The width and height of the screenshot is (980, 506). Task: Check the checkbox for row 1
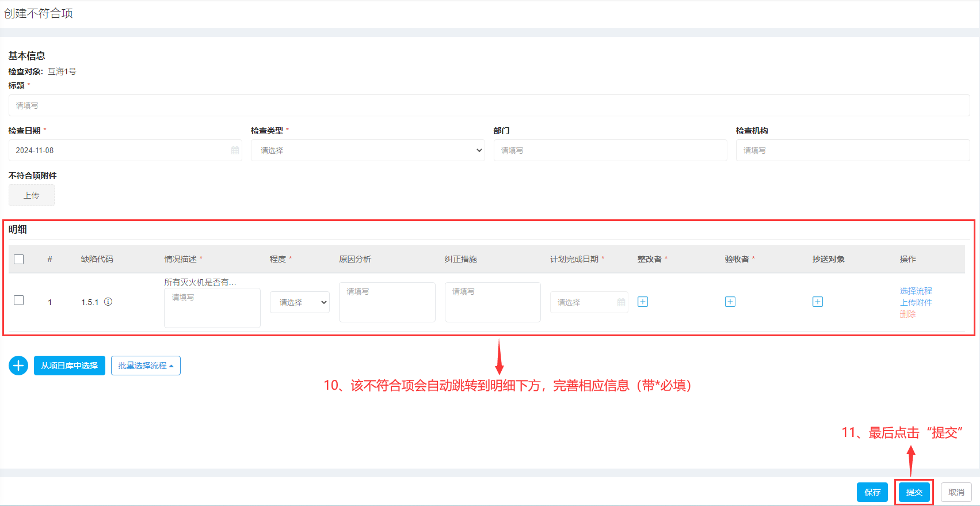tap(19, 300)
